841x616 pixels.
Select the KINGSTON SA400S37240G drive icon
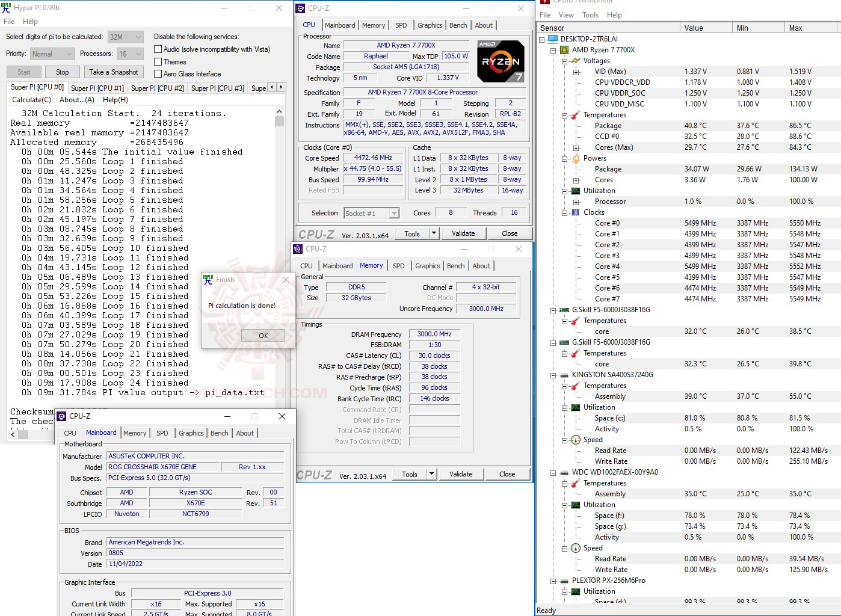[564, 375]
